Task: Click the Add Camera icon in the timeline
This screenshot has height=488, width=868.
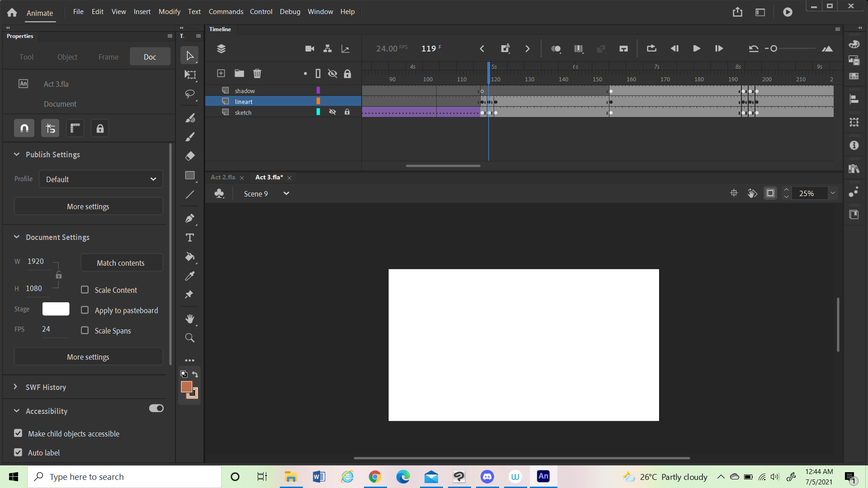Action: coord(309,48)
